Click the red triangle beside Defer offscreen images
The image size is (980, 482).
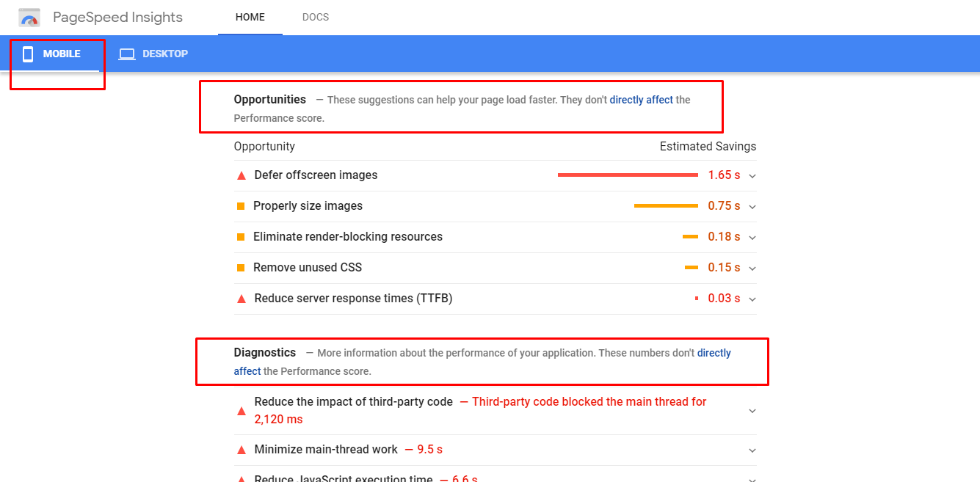[242, 176]
